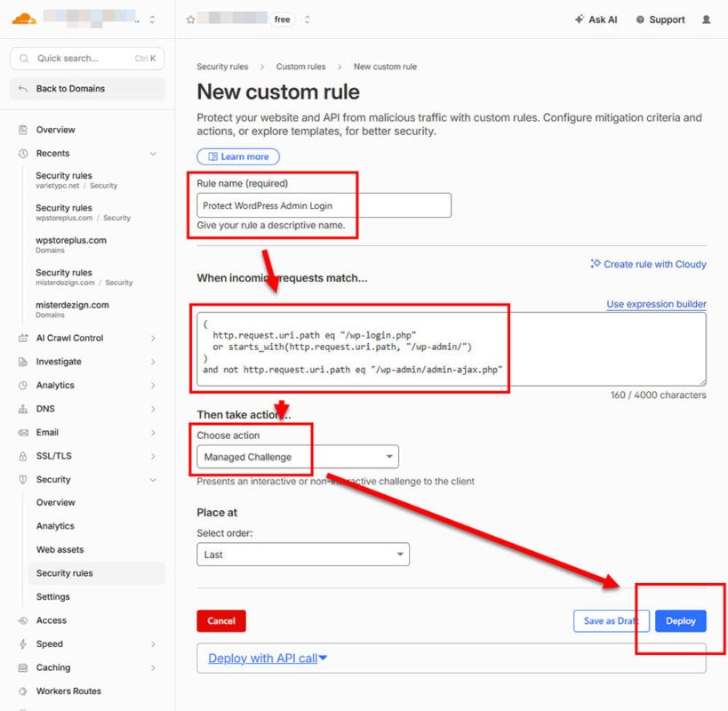
Task: Open the Choose action dropdown
Action: point(298,457)
